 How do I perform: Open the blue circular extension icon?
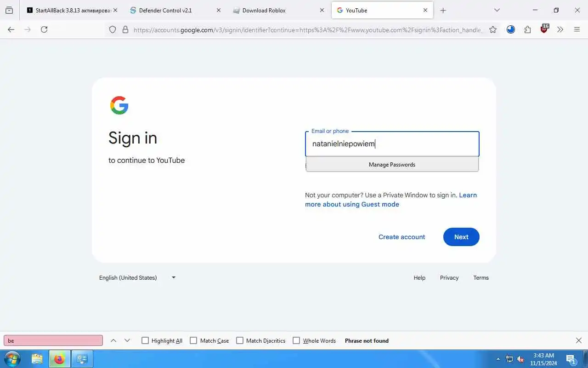click(x=511, y=29)
